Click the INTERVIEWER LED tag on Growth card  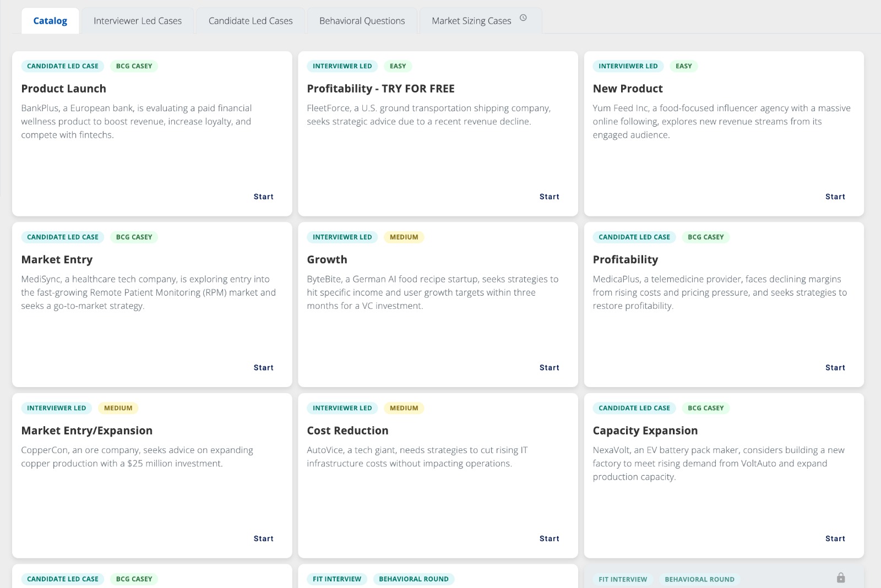(x=342, y=237)
